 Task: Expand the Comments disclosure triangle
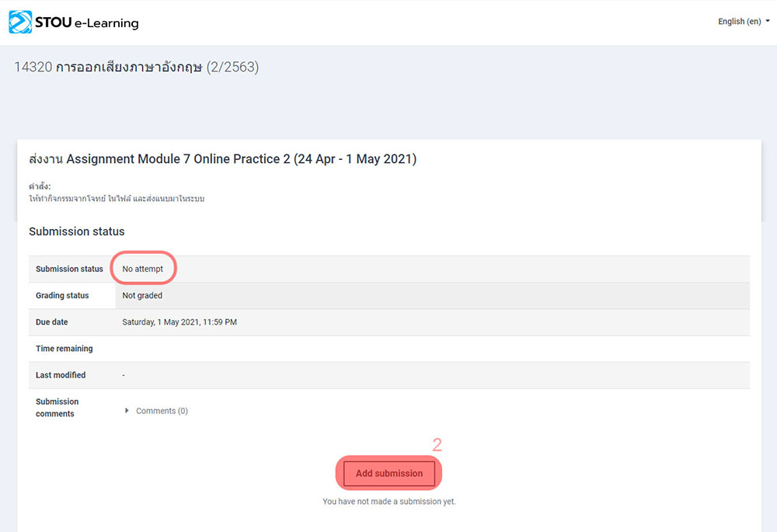(x=127, y=411)
